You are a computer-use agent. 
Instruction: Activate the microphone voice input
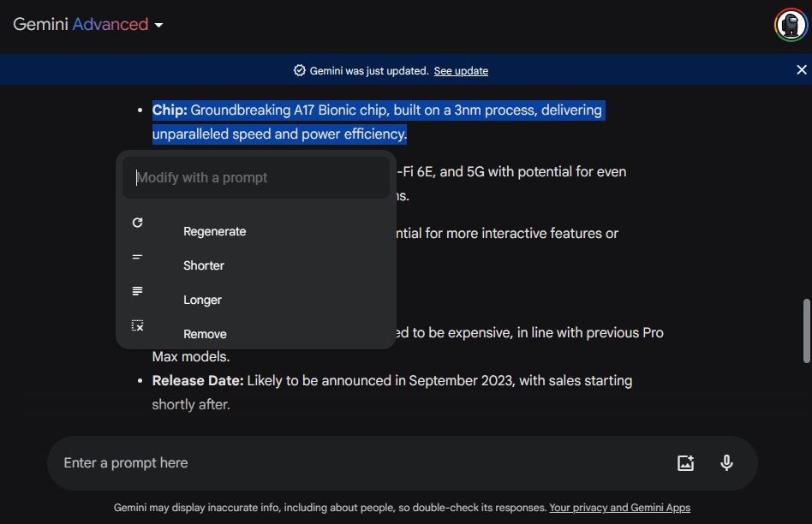(726, 463)
